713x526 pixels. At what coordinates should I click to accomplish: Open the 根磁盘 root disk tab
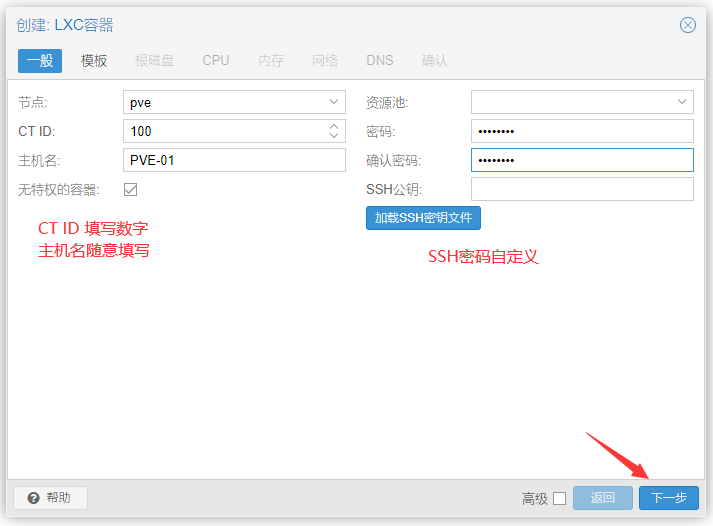click(154, 60)
